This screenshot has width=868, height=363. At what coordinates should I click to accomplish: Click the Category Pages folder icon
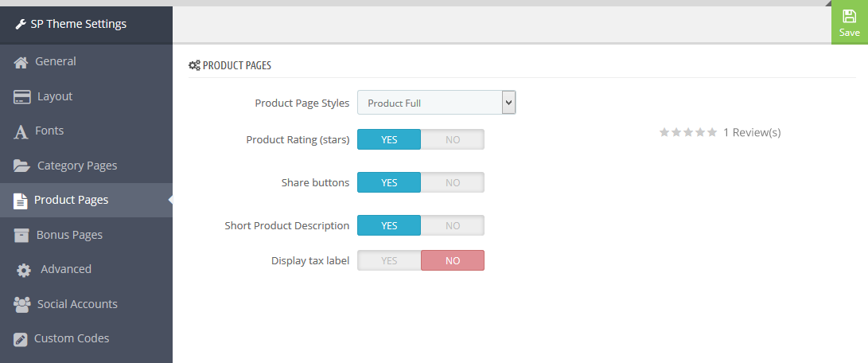(x=22, y=166)
